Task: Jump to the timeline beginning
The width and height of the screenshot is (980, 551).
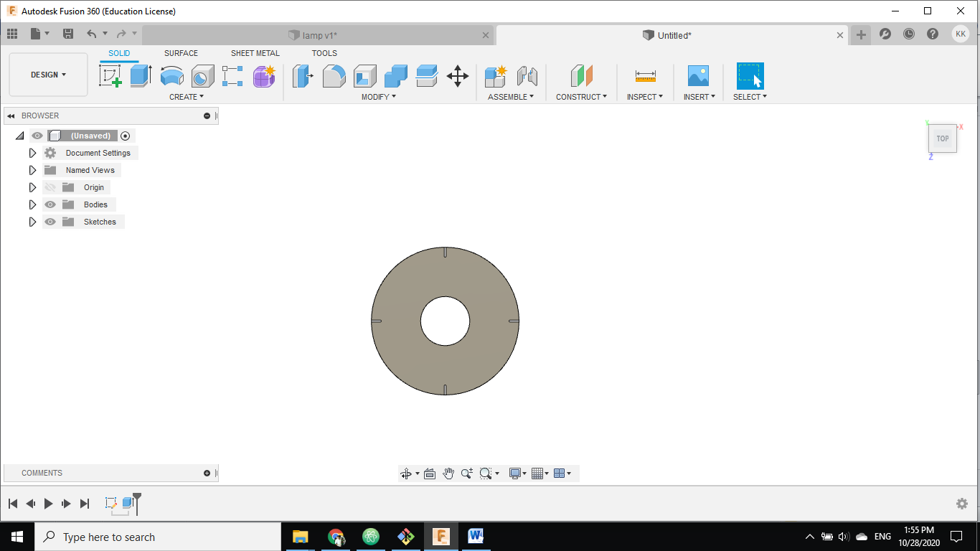Action: tap(12, 504)
